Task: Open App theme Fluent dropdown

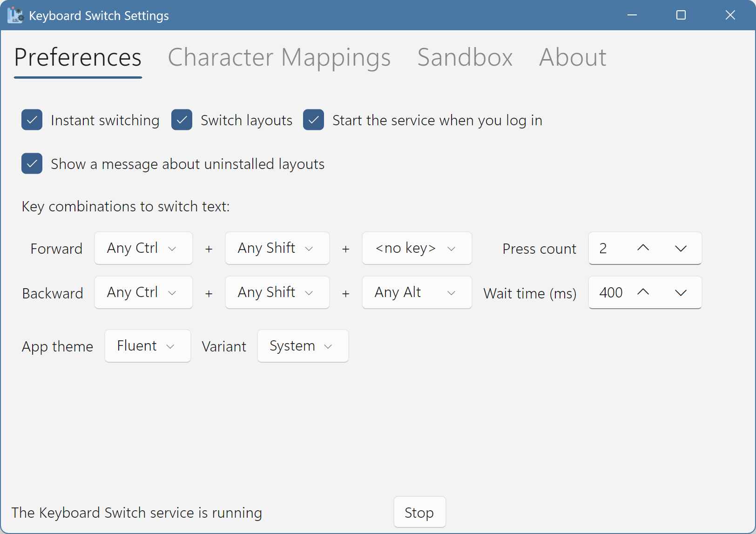Action: (x=148, y=346)
